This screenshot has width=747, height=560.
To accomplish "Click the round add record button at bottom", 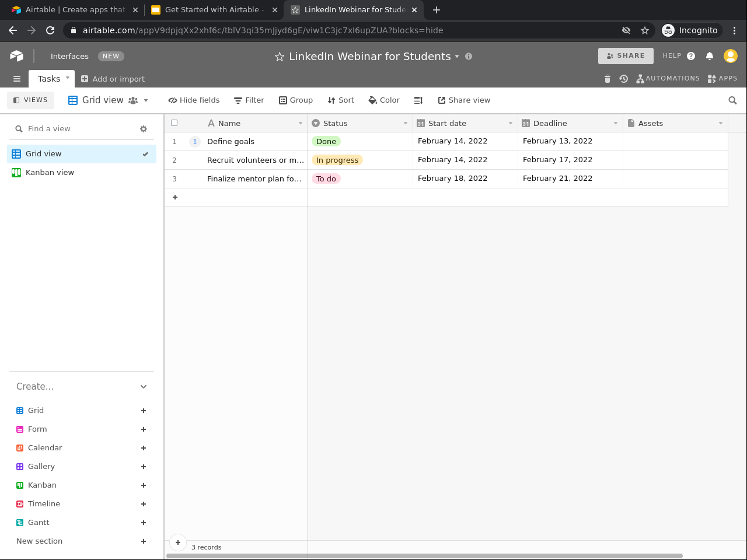I will (x=178, y=542).
